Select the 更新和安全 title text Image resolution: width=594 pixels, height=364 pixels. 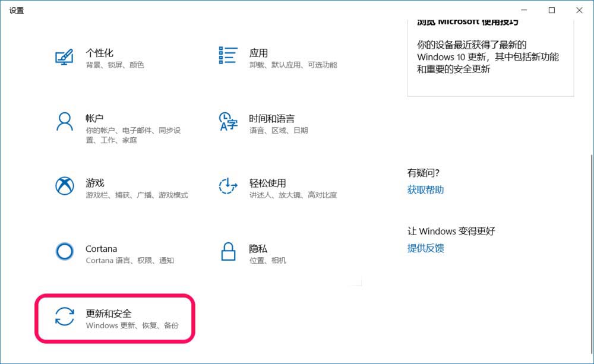pos(109,313)
